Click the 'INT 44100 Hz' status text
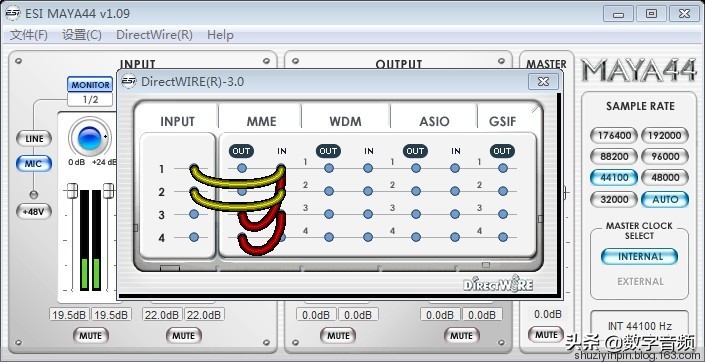The height and width of the screenshot is (362, 705). (639, 326)
